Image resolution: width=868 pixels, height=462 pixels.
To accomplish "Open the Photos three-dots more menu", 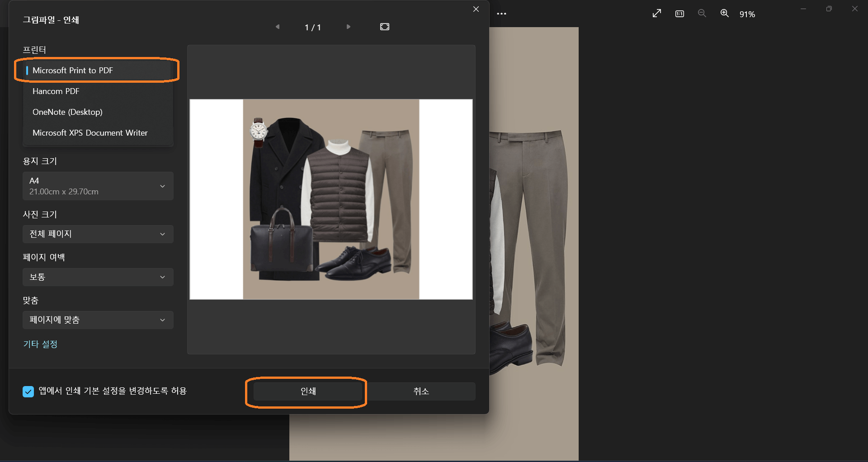I will 501,14.
